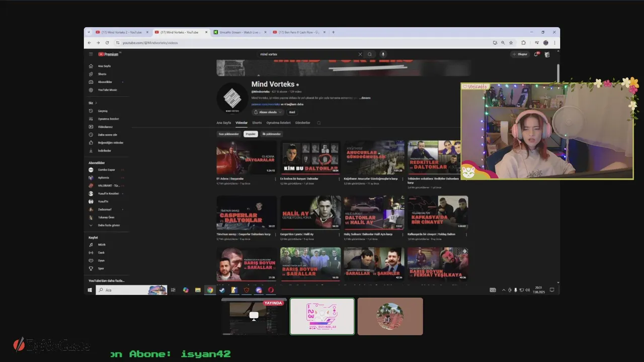Click the Katıl join button
Image resolution: width=644 pixels, height=362 pixels.
point(292,112)
